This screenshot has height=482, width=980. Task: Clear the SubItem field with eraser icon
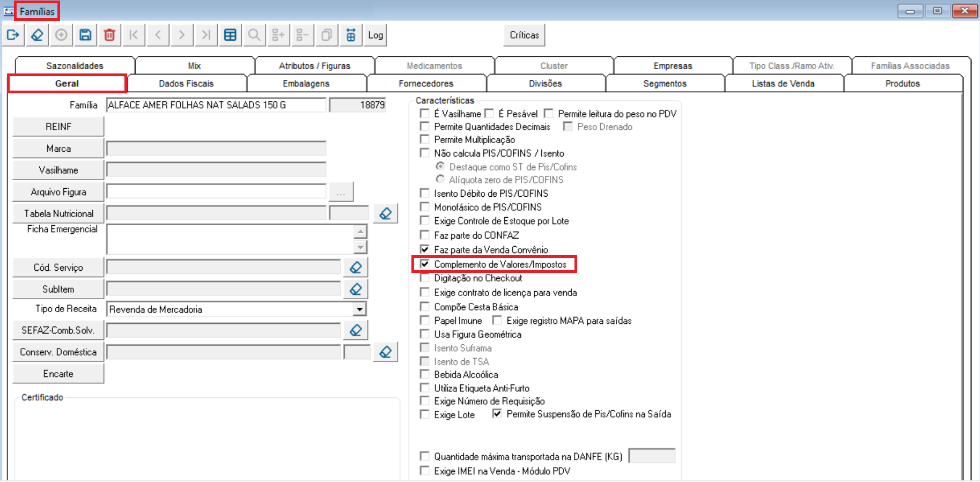(356, 289)
